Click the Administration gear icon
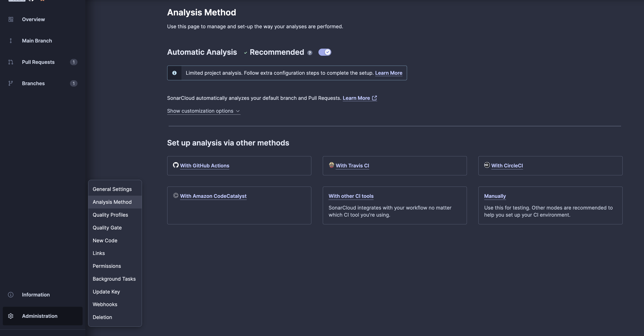The image size is (644, 336). pos(11,316)
